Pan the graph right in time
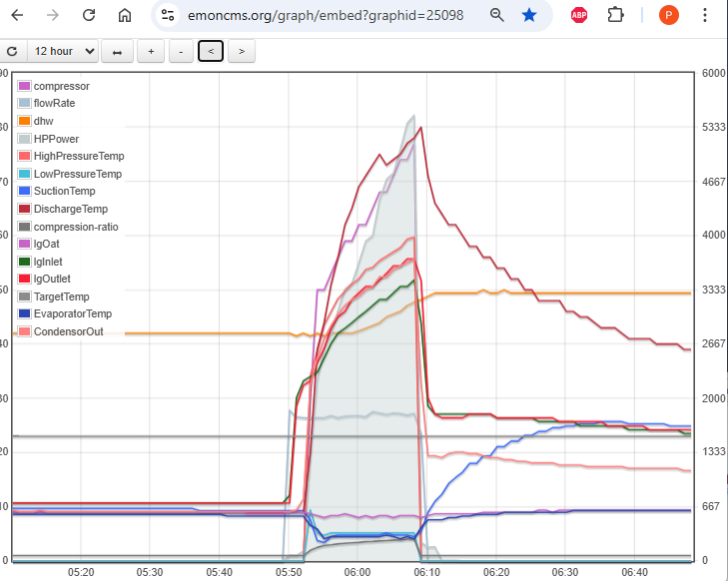728x581 pixels. click(x=242, y=51)
